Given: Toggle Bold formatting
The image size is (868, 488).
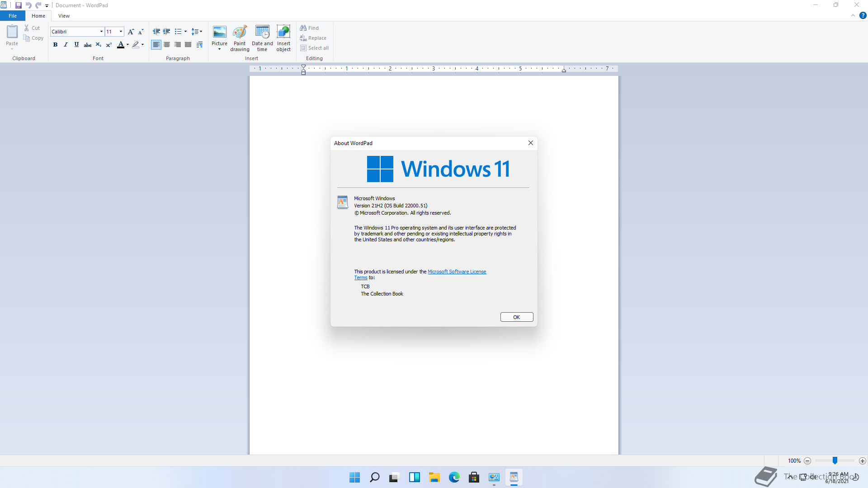Looking at the screenshot, I should 55,45.
